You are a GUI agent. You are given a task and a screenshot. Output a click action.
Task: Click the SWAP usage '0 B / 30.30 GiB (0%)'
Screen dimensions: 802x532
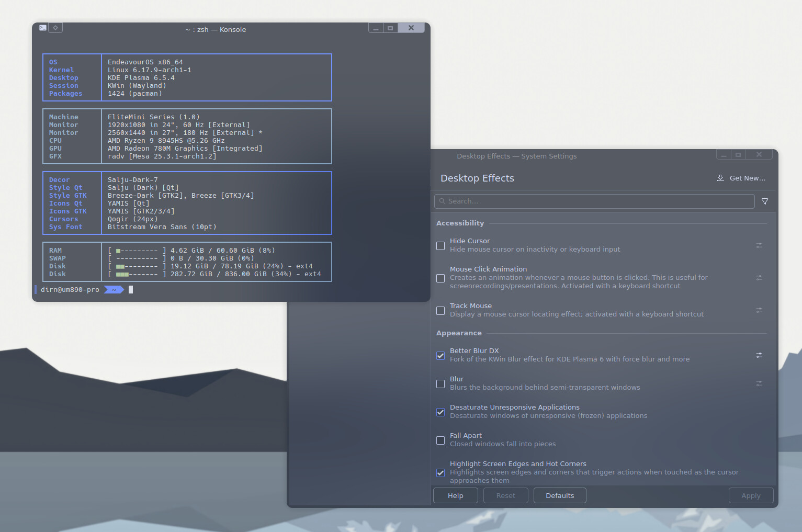[212, 258]
